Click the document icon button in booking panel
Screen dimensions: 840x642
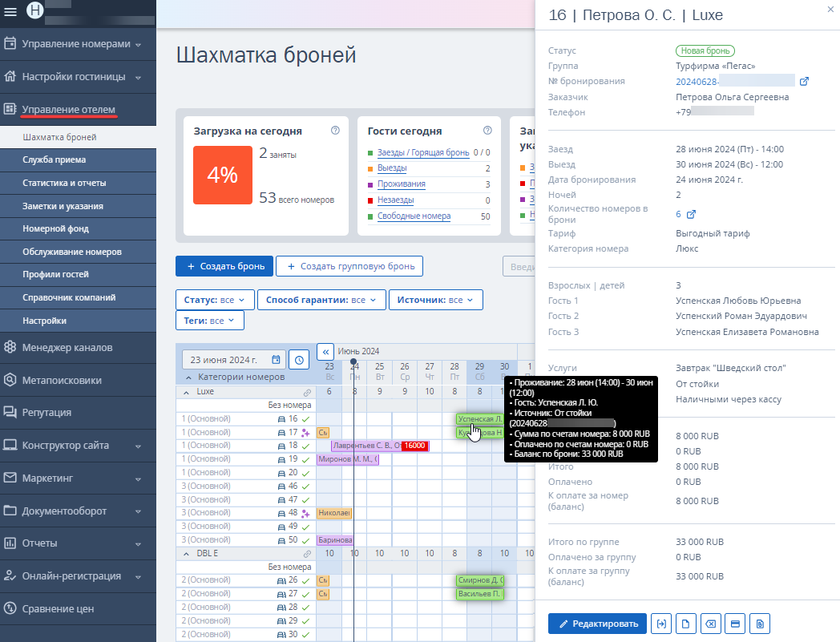(x=686, y=624)
